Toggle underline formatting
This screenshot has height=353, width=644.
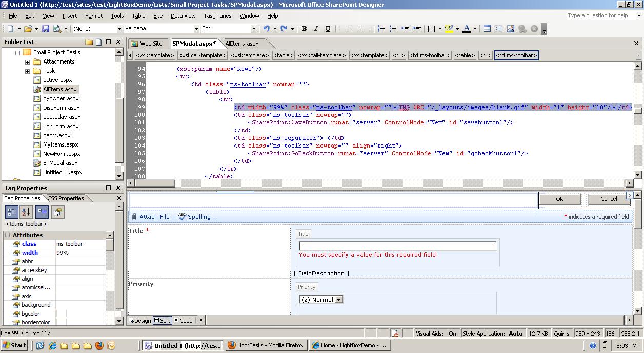coord(328,29)
